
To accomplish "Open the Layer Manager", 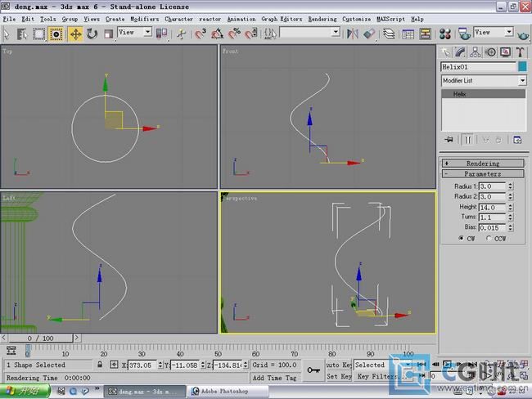I will [x=389, y=34].
